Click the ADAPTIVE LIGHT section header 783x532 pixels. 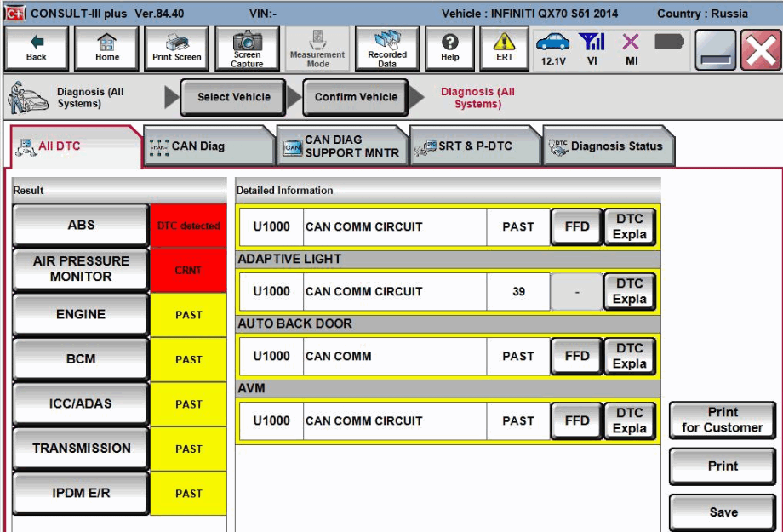tap(448, 260)
